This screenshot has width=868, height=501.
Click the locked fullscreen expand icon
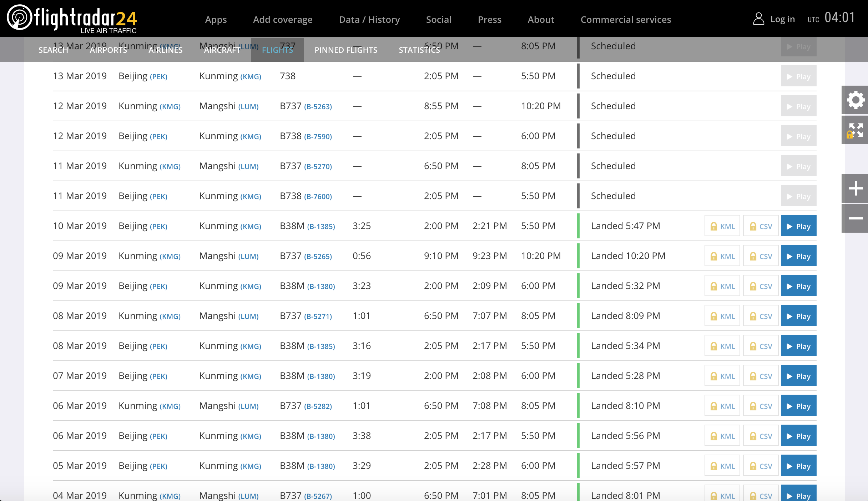tap(855, 130)
